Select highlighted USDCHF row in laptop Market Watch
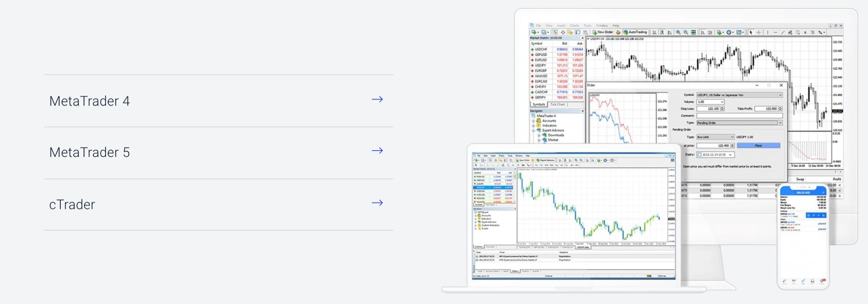Image resolution: width=868 pixels, height=304 pixels. [493, 187]
